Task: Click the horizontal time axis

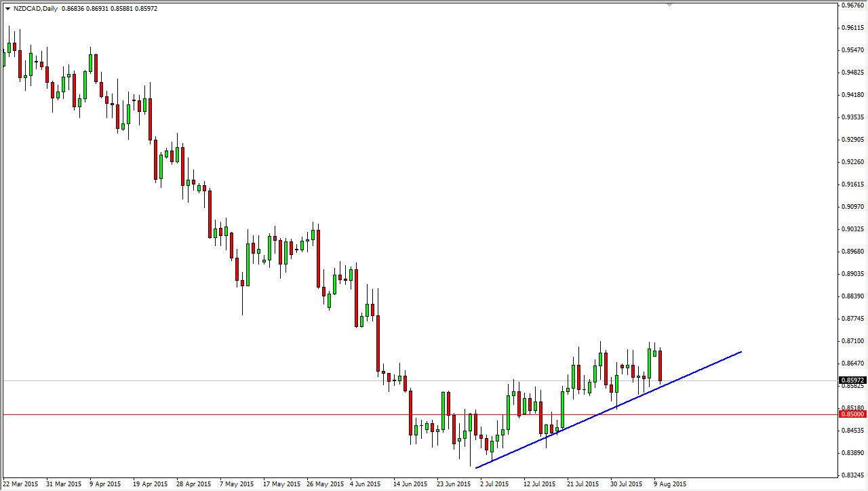Action: [339, 484]
